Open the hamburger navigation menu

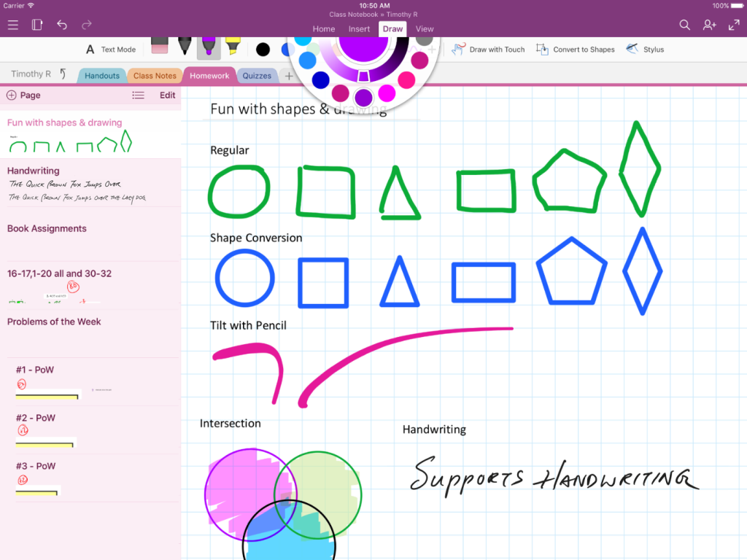13,25
